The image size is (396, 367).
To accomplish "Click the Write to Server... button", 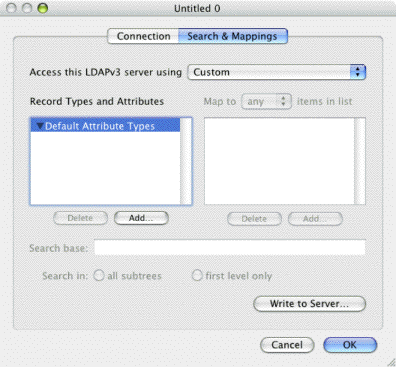I will (309, 304).
